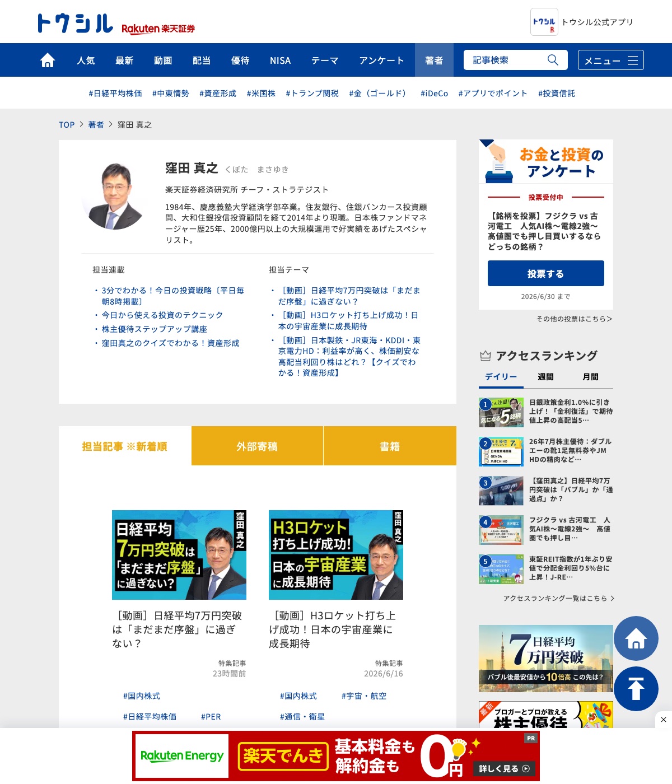Open the Toushiru official app icon

544,22
